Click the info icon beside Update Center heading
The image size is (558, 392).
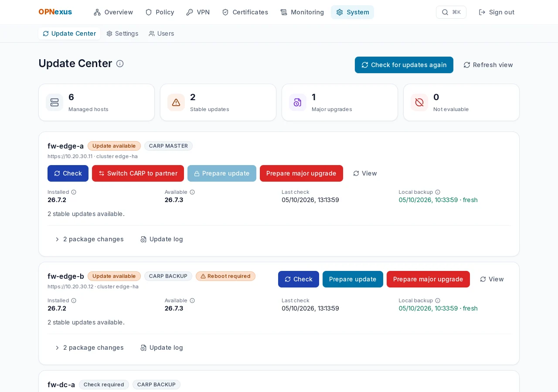coord(120,64)
